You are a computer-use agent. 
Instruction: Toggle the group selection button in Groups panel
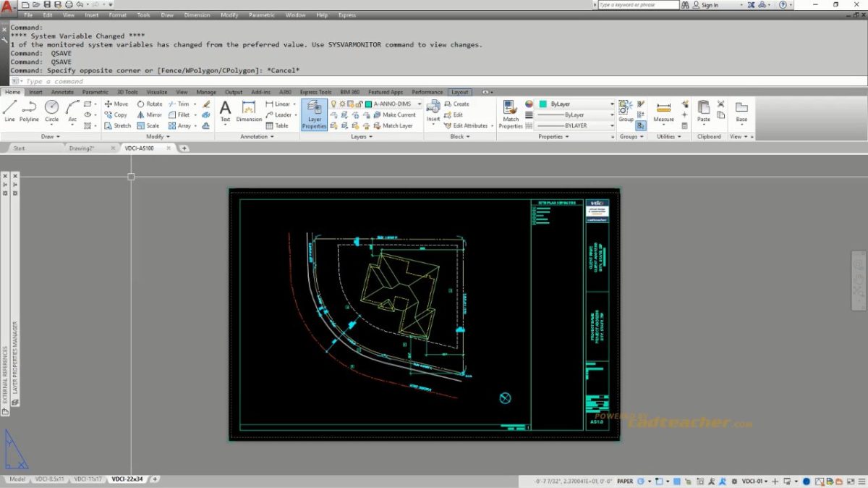pos(641,126)
